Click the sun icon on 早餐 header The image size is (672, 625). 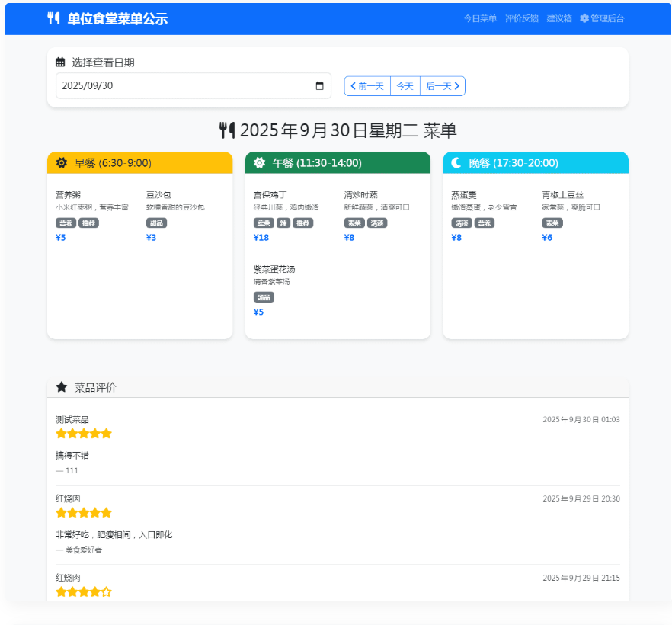[62, 163]
